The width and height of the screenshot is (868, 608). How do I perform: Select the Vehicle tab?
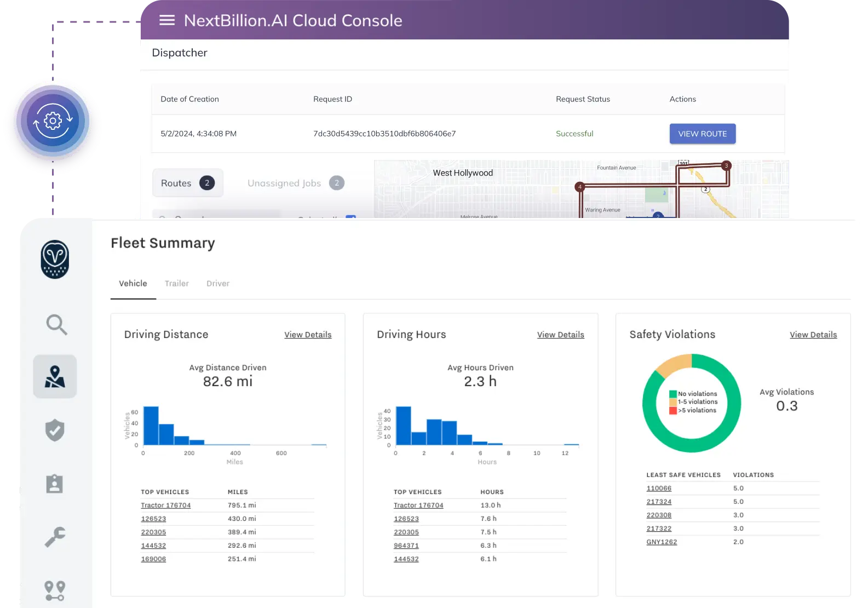pos(133,283)
